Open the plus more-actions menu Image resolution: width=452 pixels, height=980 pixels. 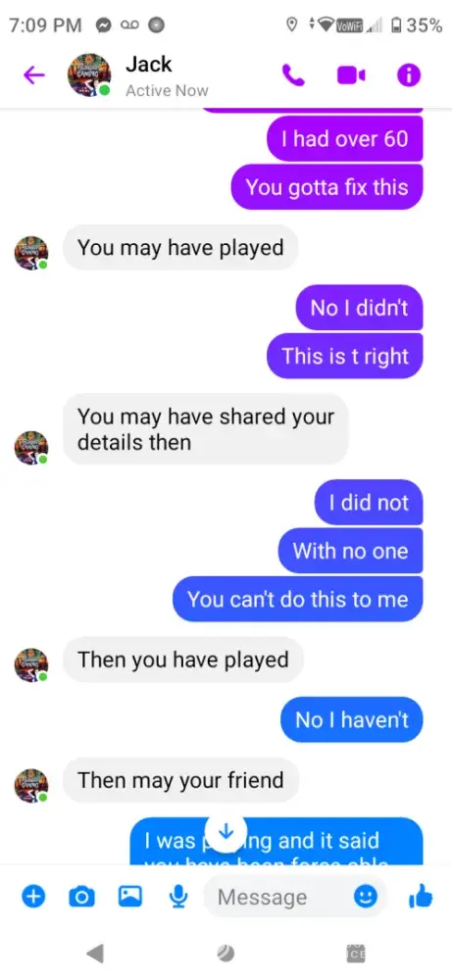pyautogui.click(x=33, y=897)
